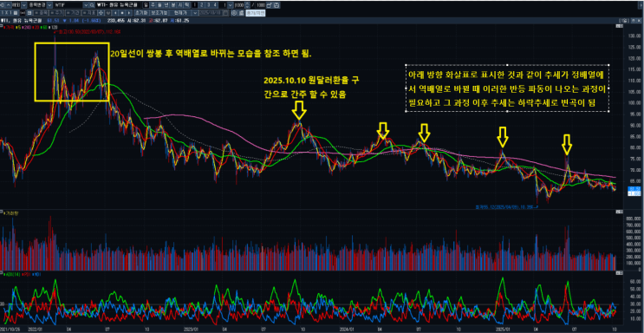Click the save diskette icon in the top toolbar
The height and width of the screenshot is (333, 644).
(x=276, y=5)
